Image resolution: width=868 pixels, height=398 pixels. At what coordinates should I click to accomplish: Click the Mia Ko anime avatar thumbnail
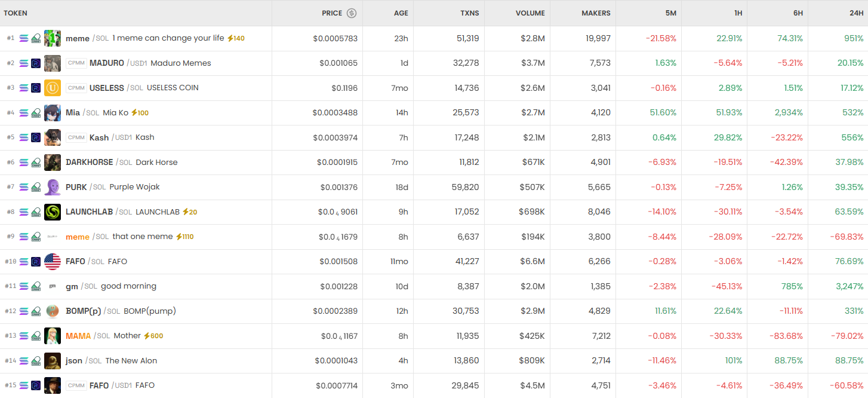[53, 113]
